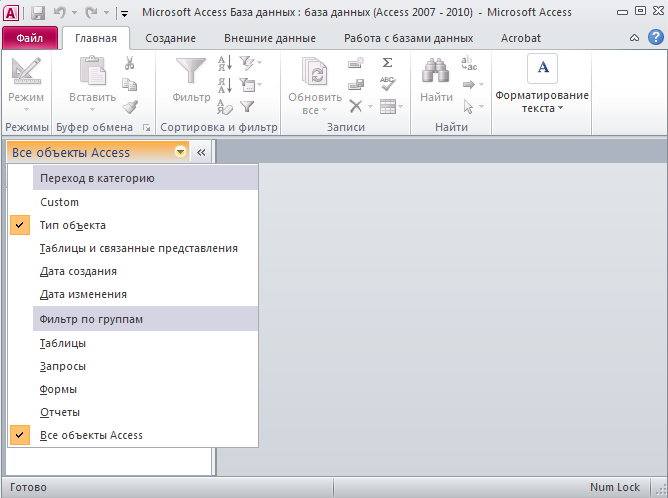Toggle the filter funnel icon
The width and height of the screenshot is (668, 498).
point(247,107)
